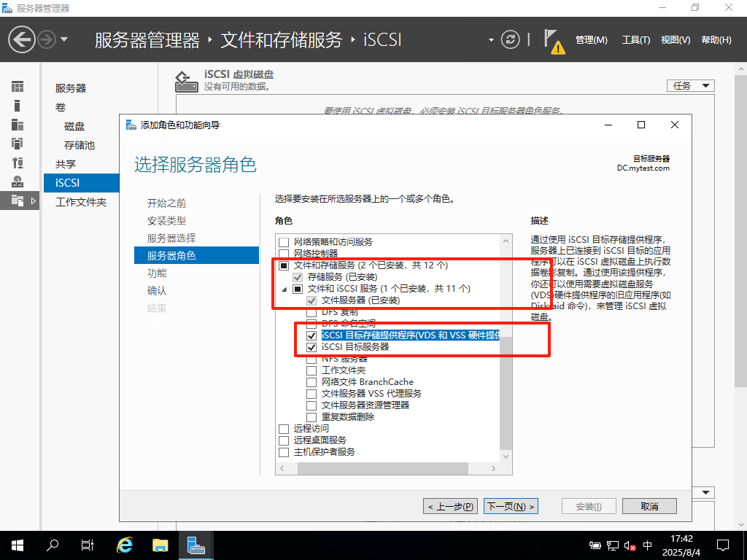Select All Servers icon in left sidebar
This screenshot has height=560, width=747.
(18, 125)
